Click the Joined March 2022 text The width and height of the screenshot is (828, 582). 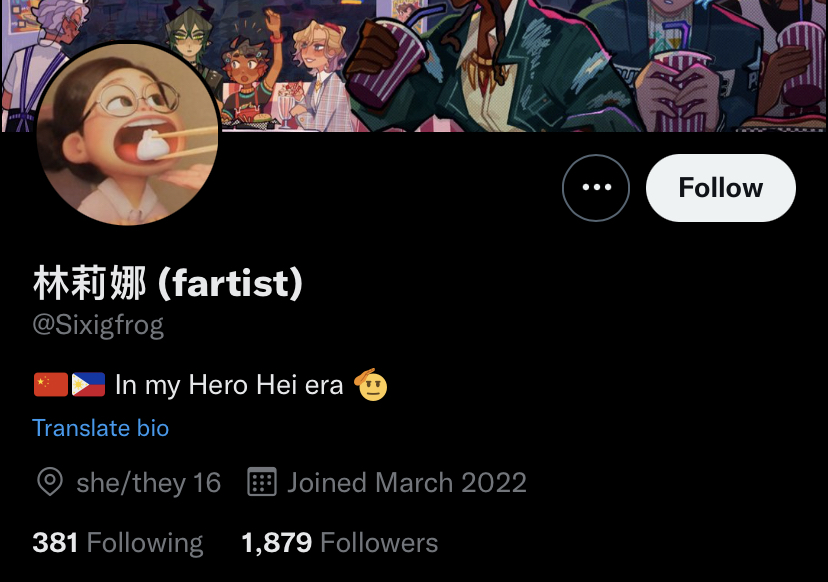(407, 482)
